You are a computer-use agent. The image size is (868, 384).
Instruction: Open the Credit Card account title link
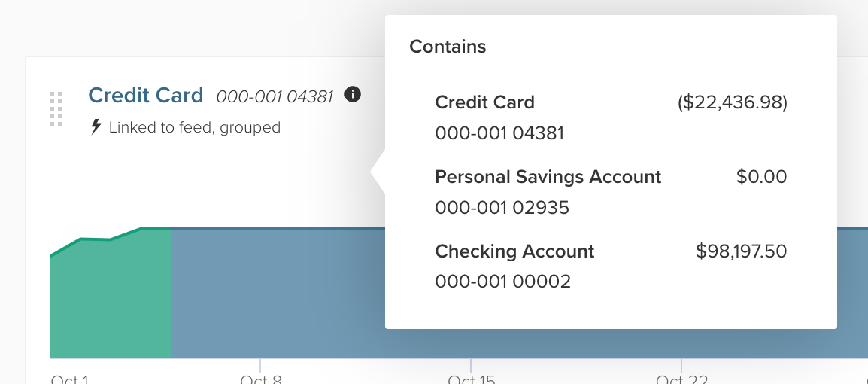[x=146, y=96]
